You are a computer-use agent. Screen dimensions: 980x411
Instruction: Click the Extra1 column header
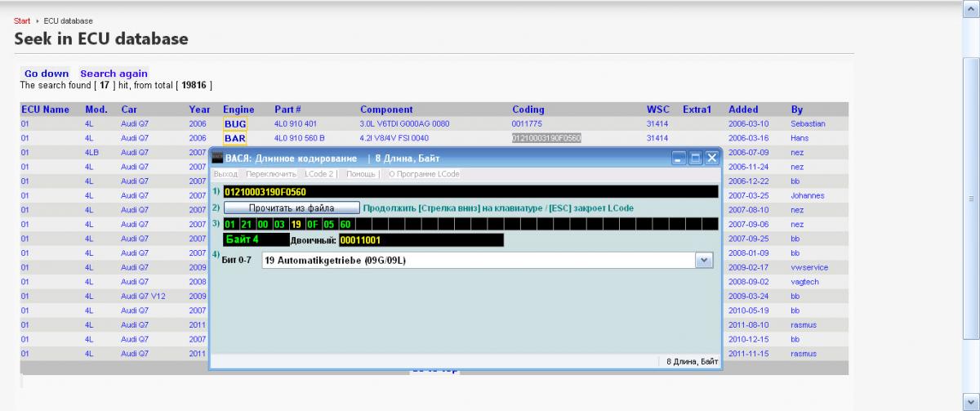697,109
